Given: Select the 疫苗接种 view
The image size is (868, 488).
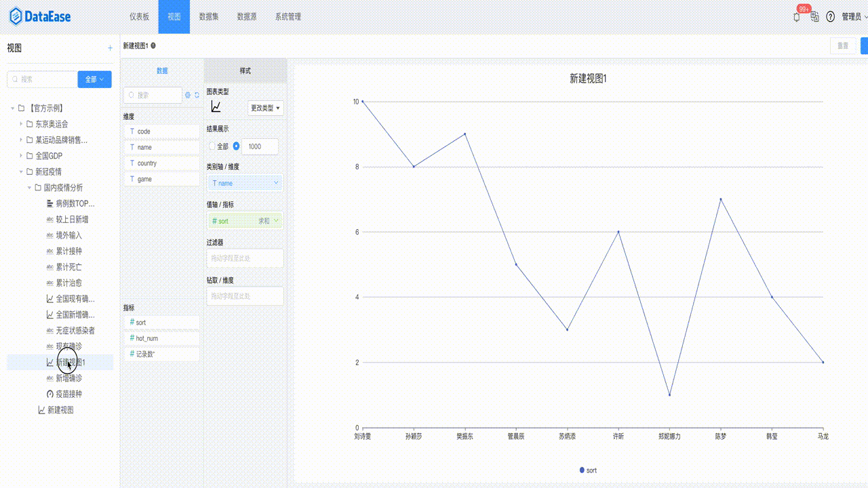Looking at the screenshot, I should 68,394.
